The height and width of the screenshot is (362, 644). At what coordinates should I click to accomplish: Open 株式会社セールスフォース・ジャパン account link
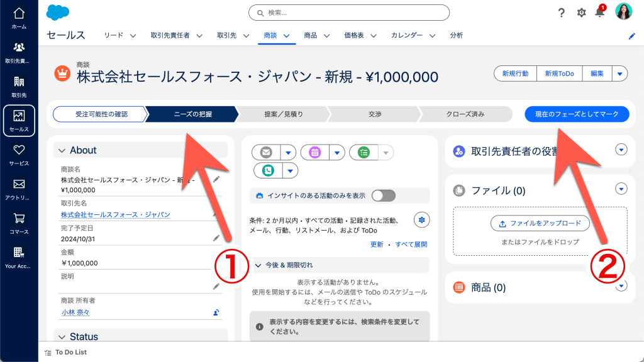pos(116,215)
